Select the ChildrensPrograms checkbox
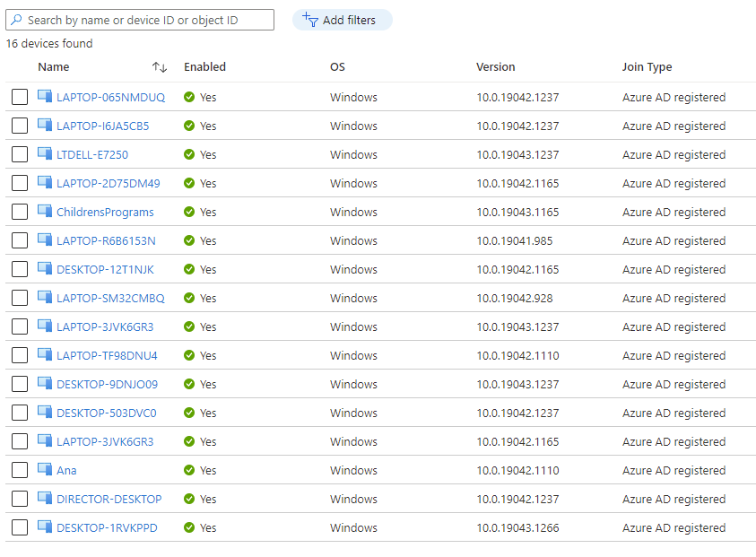 20,212
